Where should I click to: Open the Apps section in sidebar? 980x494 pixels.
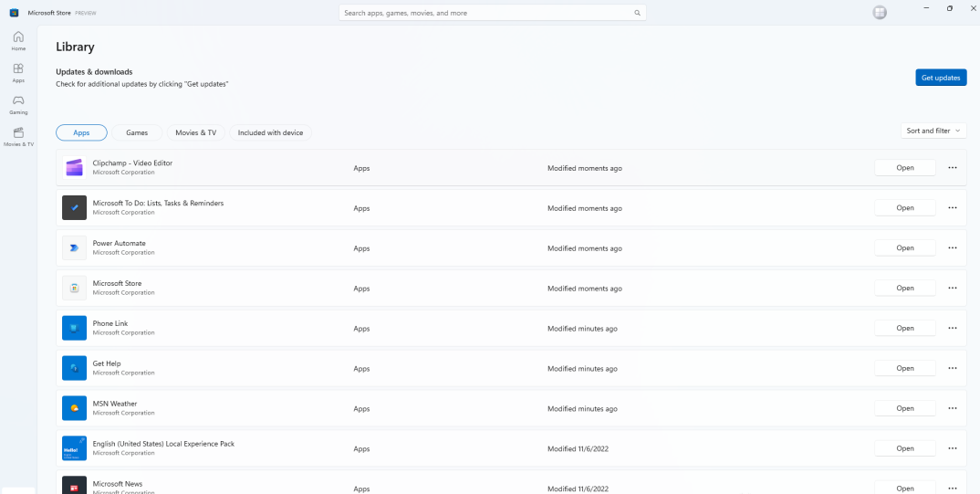[x=18, y=72]
